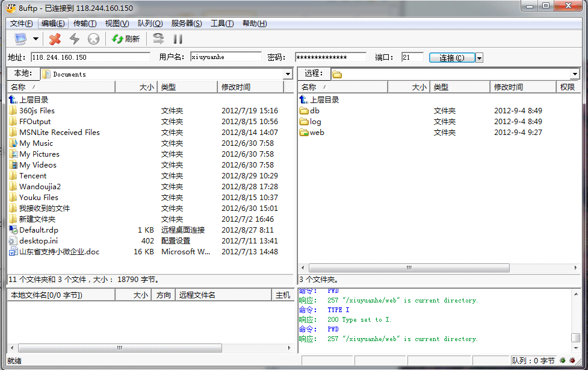Click the process queue transfer icon
588x370 pixels.
click(x=158, y=39)
